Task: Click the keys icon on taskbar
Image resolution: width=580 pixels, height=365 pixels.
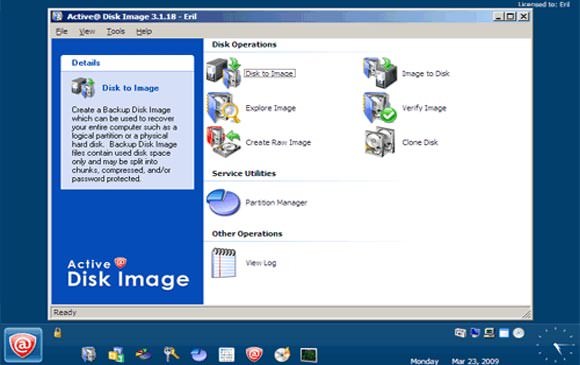Action: point(171,355)
